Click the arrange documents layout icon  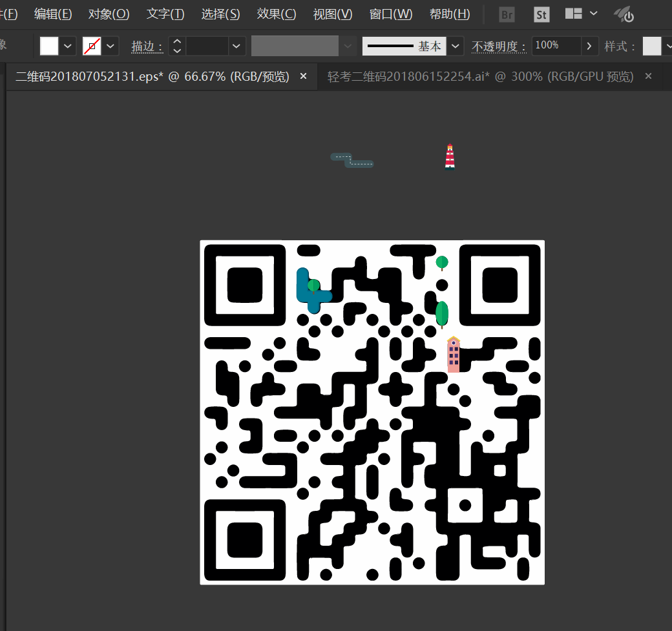click(x=573, y=14)
